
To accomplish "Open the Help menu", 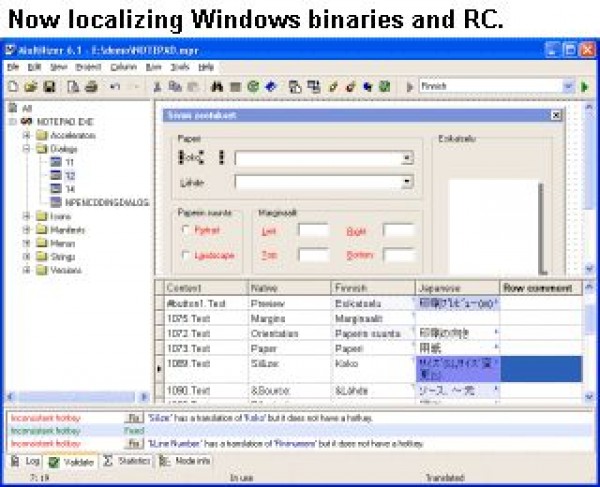I will click(206, 67).
